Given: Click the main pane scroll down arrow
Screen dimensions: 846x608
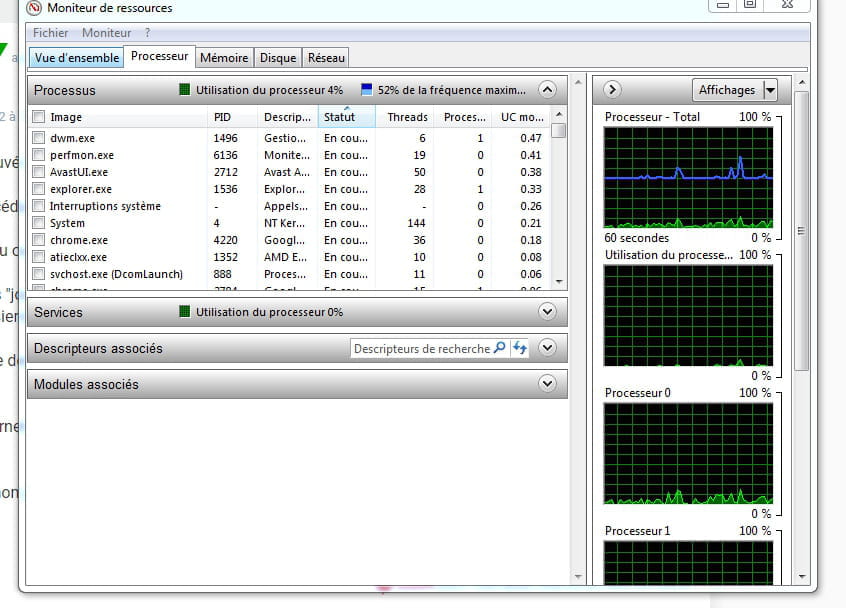Looking at the screenshot, I should (x=578, y=577).
